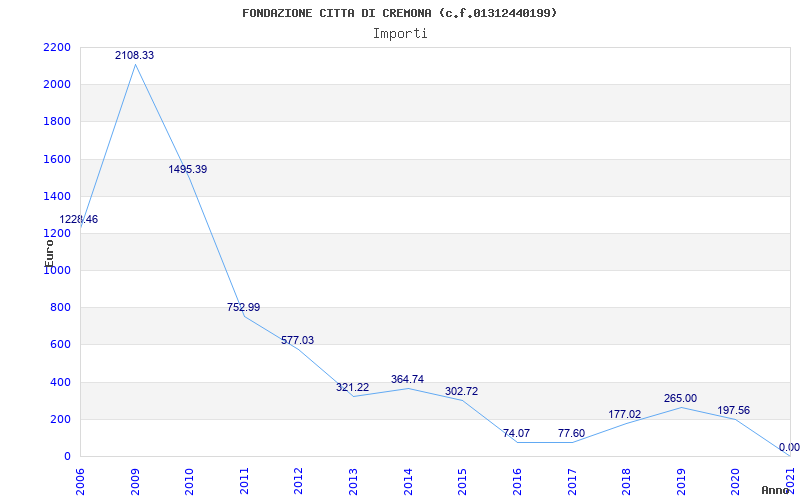Select the 177.02 value label
The width and height of the screenshot is (800, 500).
[624, 414]
